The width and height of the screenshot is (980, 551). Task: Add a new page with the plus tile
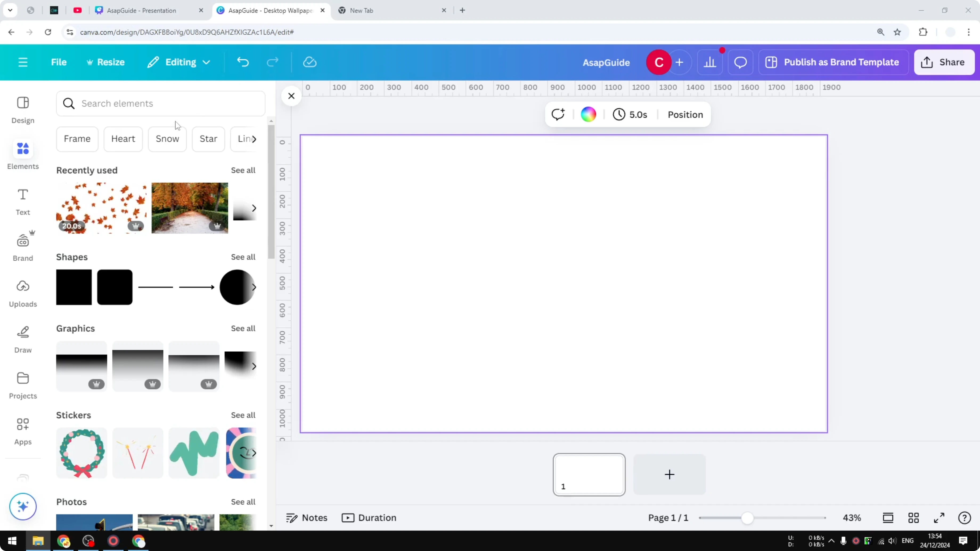669,474
